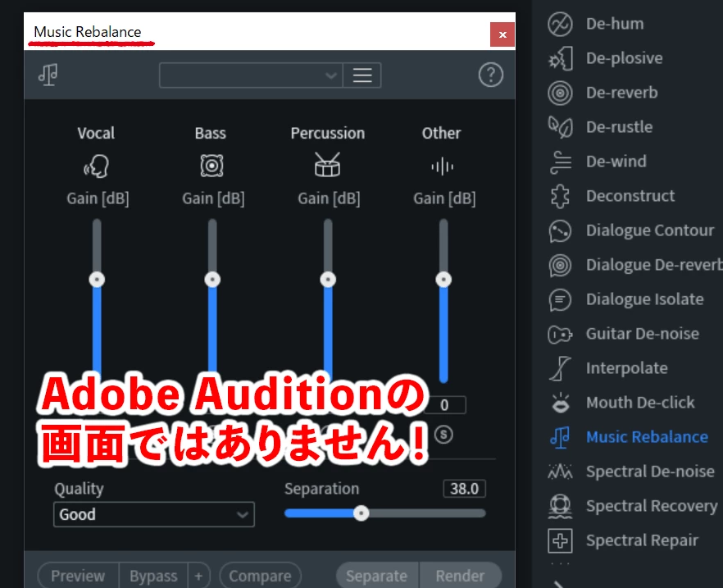Select Spectral Recovery in the module list
Image resolution: width=723 pixels, height=588 pixels.
[652, 506]
